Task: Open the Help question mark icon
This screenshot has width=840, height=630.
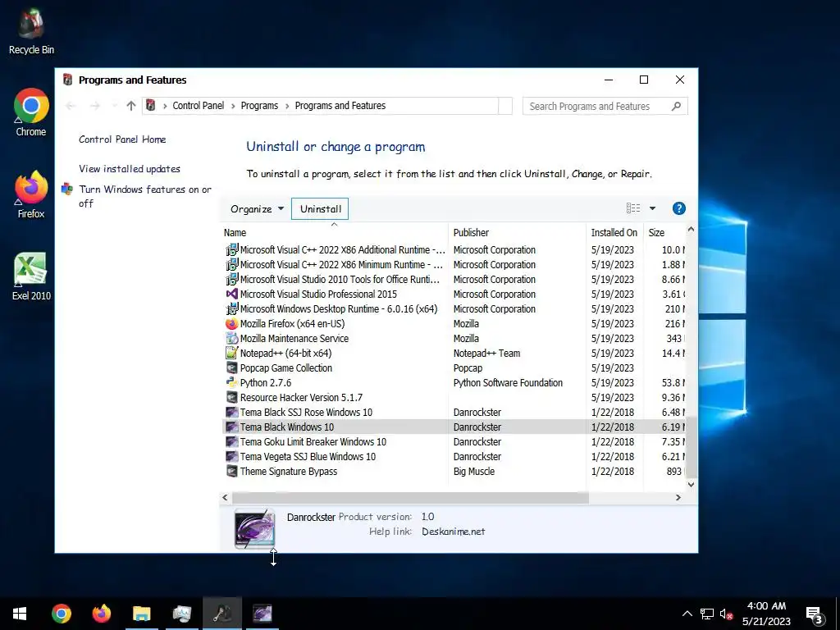Action: [678, 208]
